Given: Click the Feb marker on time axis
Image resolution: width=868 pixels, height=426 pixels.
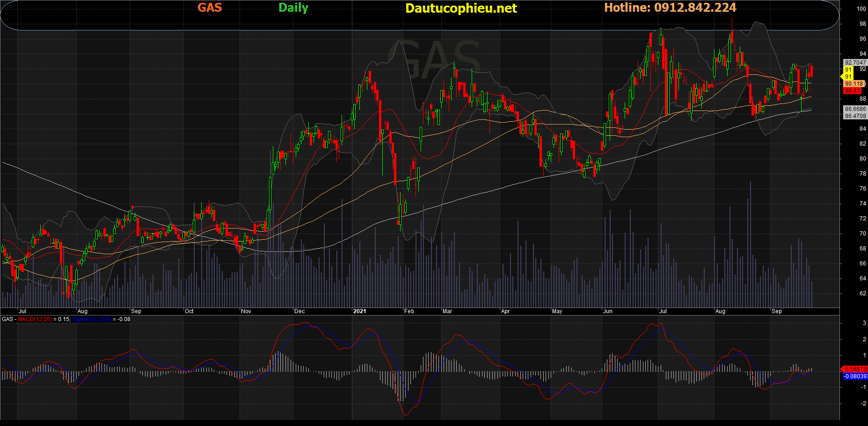Looking at the screenshot, I should point(409,311).
